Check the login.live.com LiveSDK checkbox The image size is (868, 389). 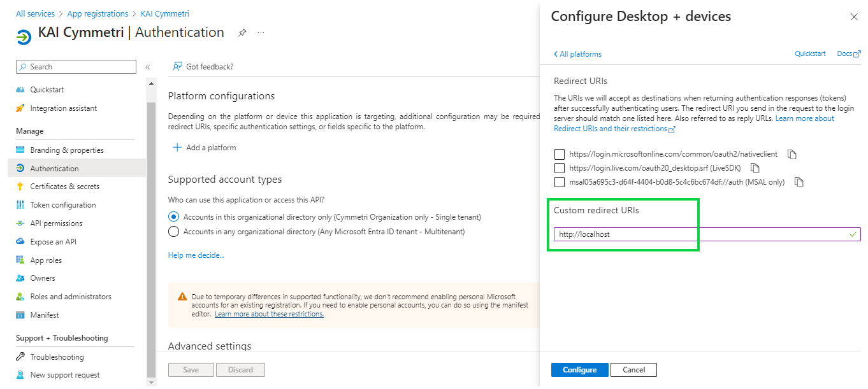click(560, 168)
